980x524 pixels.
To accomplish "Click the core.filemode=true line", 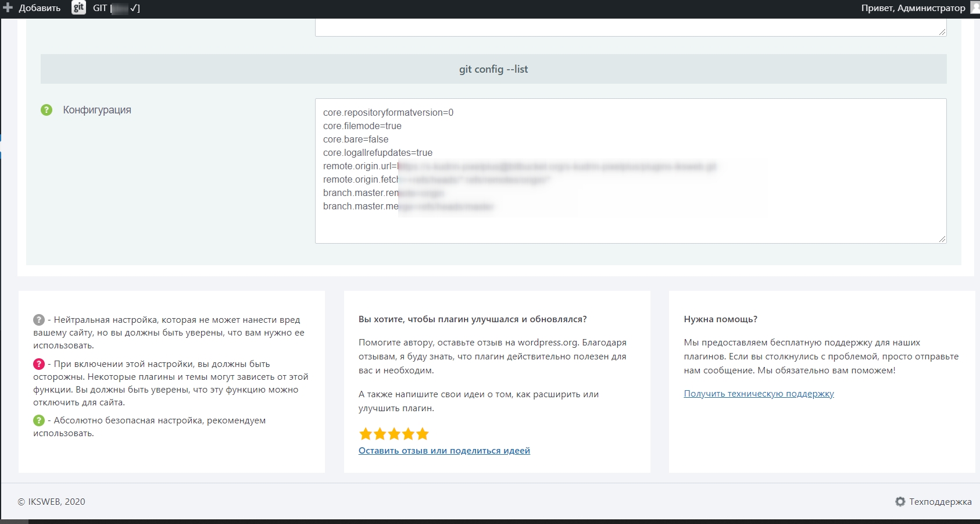I will tap(362, 126).
